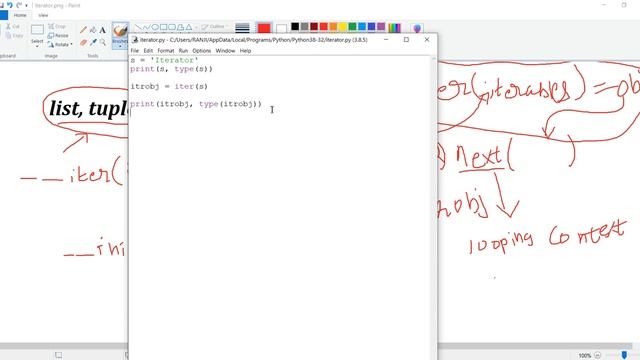Click code line 'itrobj = iter(s)'
Viewport: 640px width, 360px height.
[169, 87]
